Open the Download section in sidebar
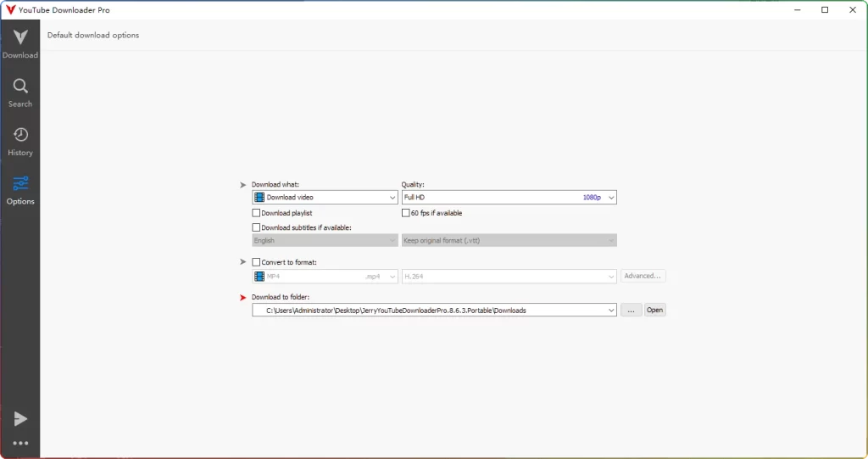 pyautogui.click(x=20, y=44)
